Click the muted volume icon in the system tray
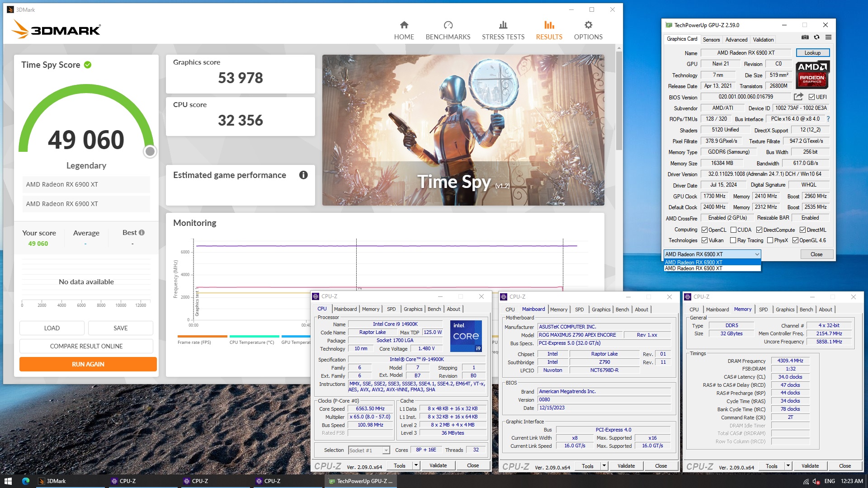The width and height of the screenshot is (868, 488). tap(816, 481)
